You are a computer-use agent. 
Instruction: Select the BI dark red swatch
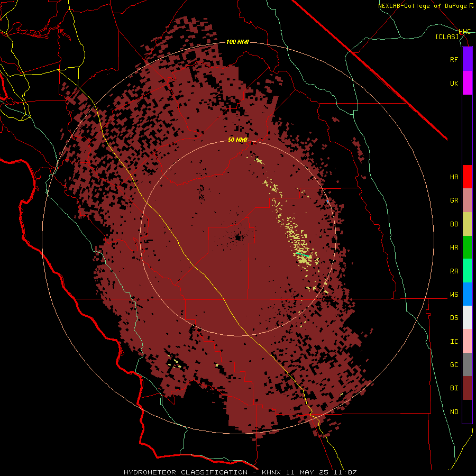467,388
